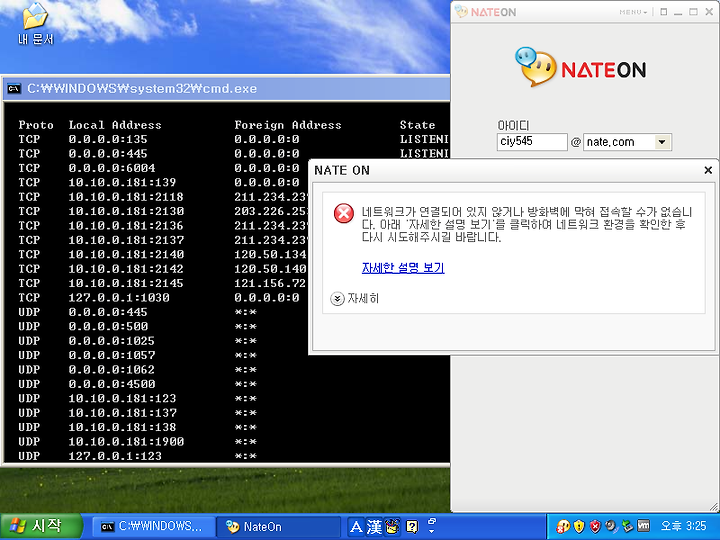Open the 내 문서 desktop folder icon
This screenshot has height=540, width=720.
coord(35,24)
